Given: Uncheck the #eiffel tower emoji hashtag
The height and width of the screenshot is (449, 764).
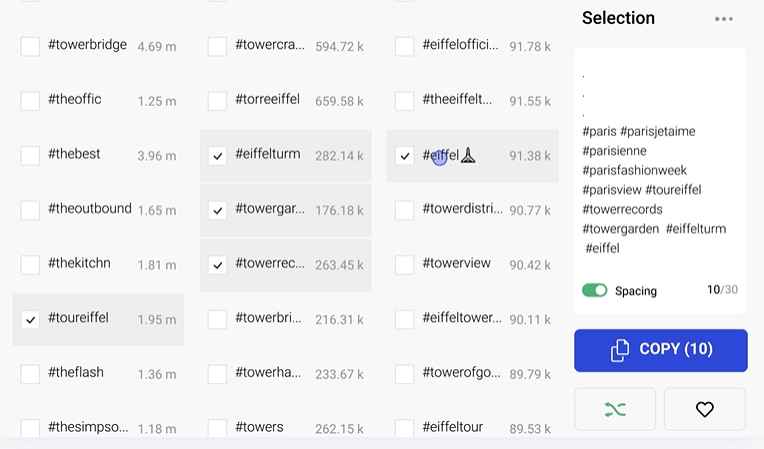Looking at the screenshot, I should tap(405, 156).
